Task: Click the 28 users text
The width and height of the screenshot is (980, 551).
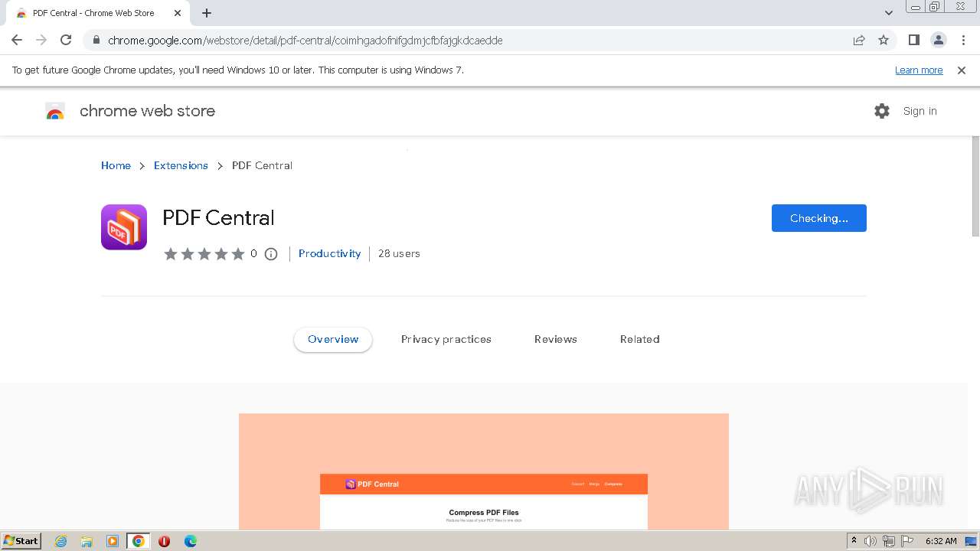Action: [x=399, y=253]
